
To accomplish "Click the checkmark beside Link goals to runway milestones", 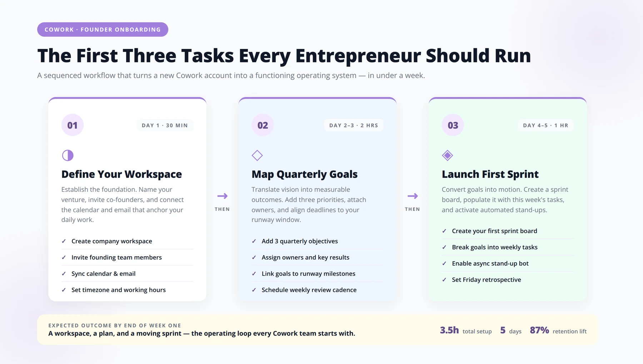I will pyautogui.click(x=254, y=274).
